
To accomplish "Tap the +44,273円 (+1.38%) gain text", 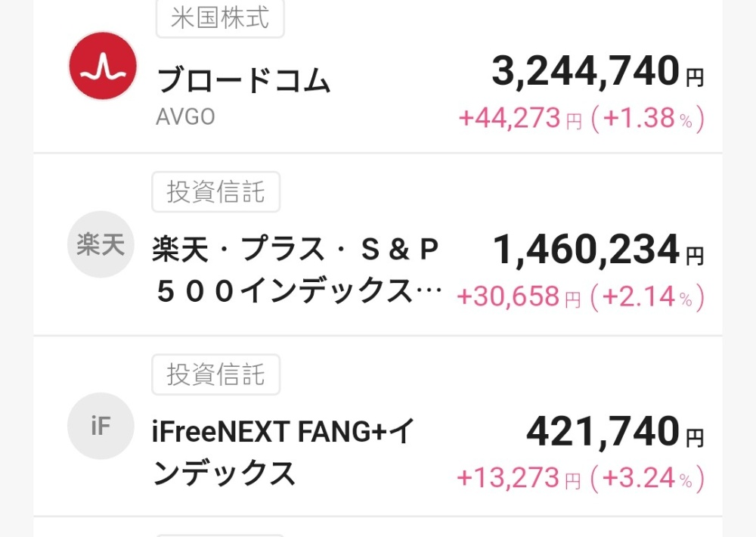I will coord(581,119).
